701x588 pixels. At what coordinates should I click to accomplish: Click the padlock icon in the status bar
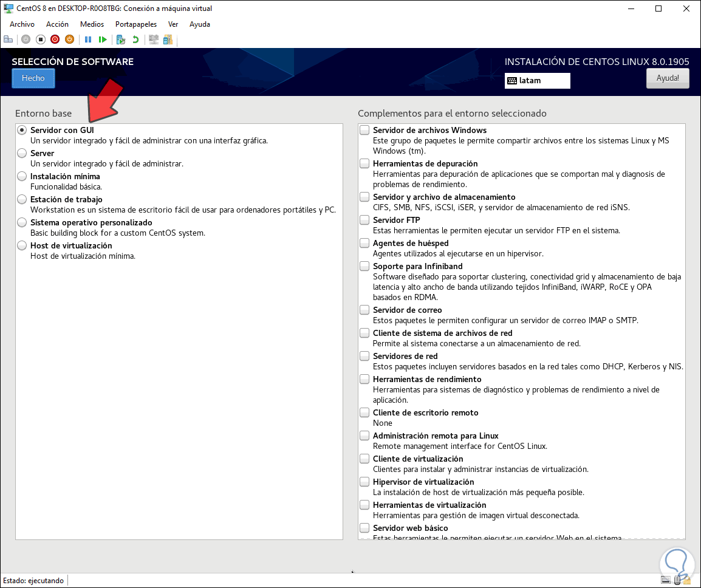coord(686,580)
